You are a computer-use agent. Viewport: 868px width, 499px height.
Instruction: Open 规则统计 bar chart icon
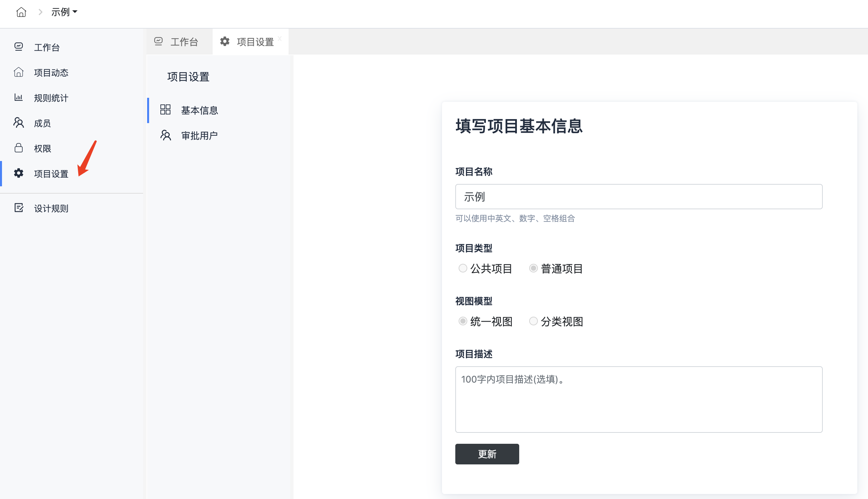tap(19, 98)
